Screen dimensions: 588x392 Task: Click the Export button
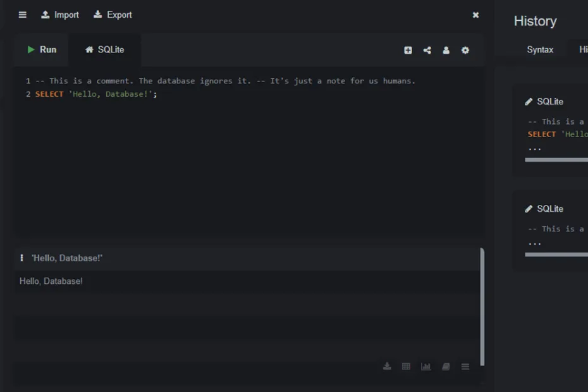113,15
